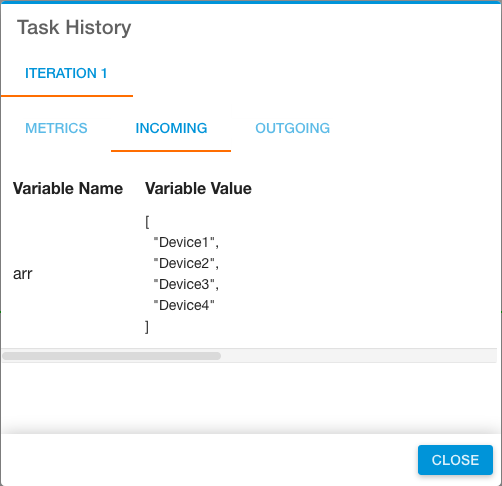Viewport: 502px width, 486px height.
Task: Click the Variable Name column header
Action: (x=68, y=189)
